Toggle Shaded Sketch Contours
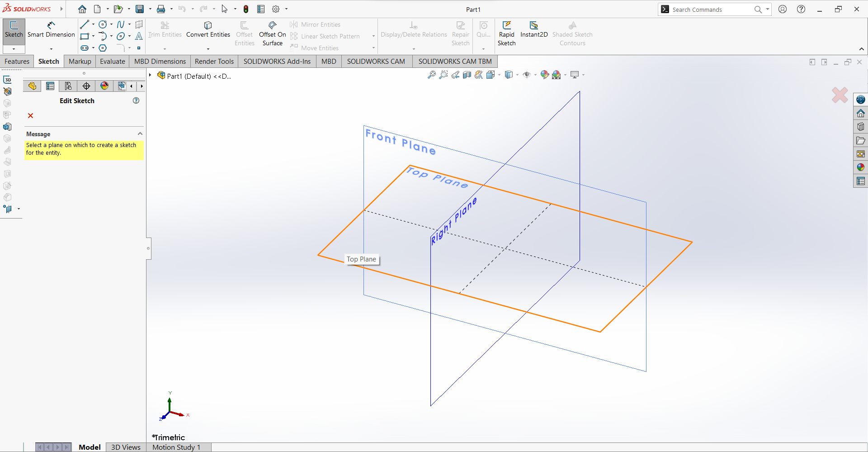 [x=572, y=32]
